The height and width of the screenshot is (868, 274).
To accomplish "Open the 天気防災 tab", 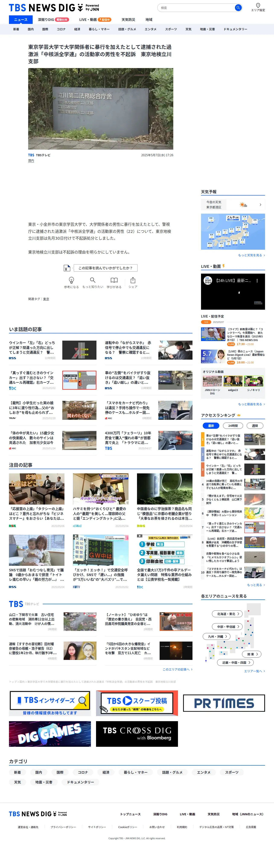I will coord(128,20).
